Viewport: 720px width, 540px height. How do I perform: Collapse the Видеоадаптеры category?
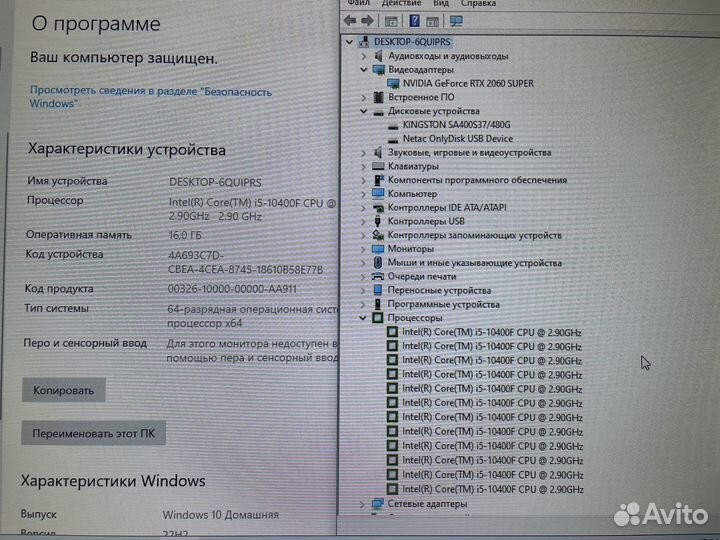[x=364, y=70]
